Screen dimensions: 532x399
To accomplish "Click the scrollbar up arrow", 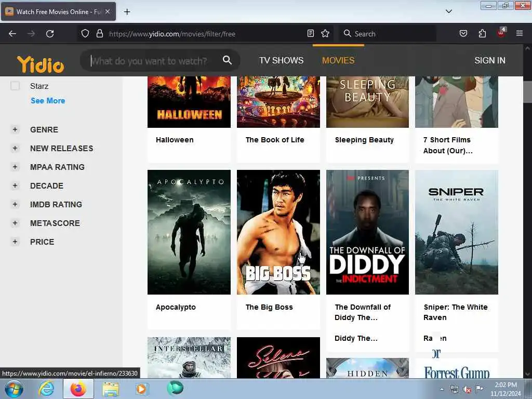I will (x=527, y=48).
